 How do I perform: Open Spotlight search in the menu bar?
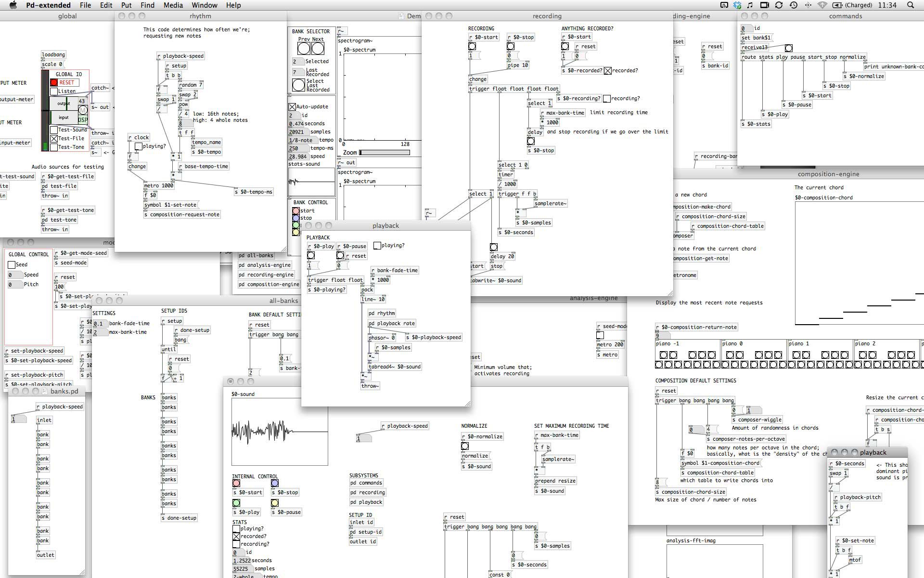[x=911, y=5]
